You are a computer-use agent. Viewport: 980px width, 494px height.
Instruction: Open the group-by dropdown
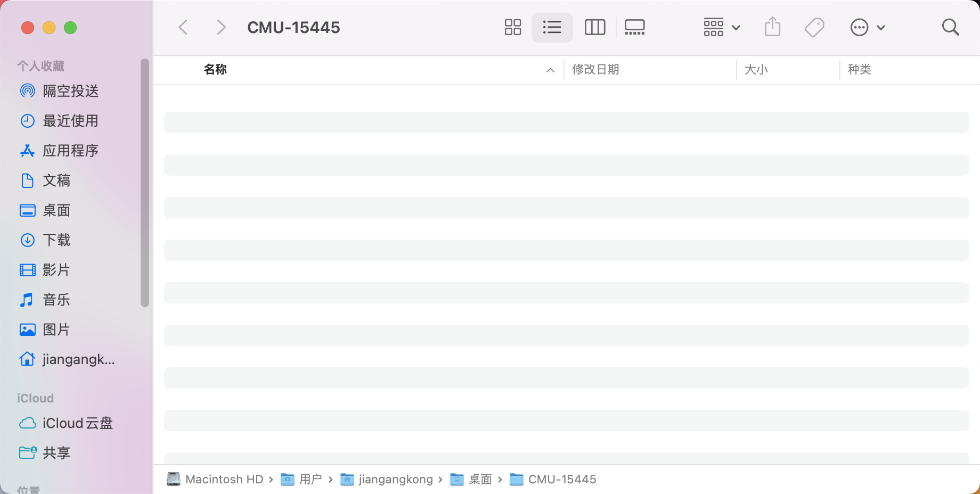(x=722, y=27)
